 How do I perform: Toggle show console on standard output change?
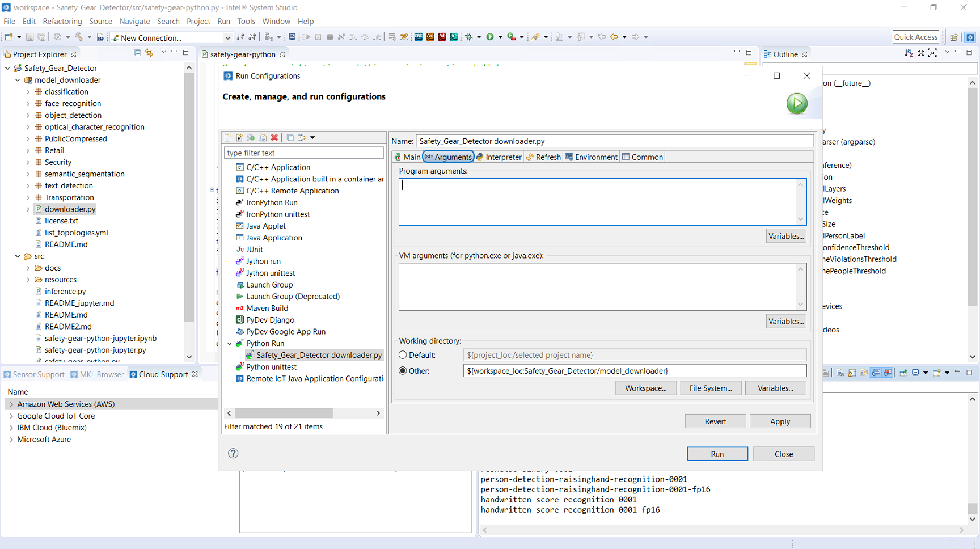pos(876,373)
